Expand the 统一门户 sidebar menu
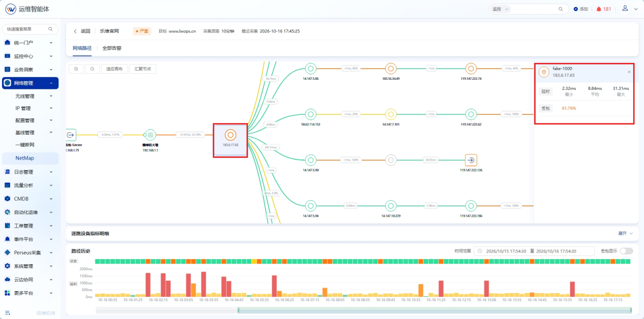 click(x=30, y=43)
